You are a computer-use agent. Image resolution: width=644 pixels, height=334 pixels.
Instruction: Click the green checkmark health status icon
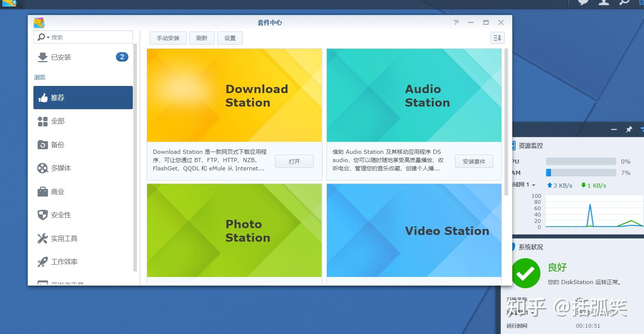pos(525,273)
